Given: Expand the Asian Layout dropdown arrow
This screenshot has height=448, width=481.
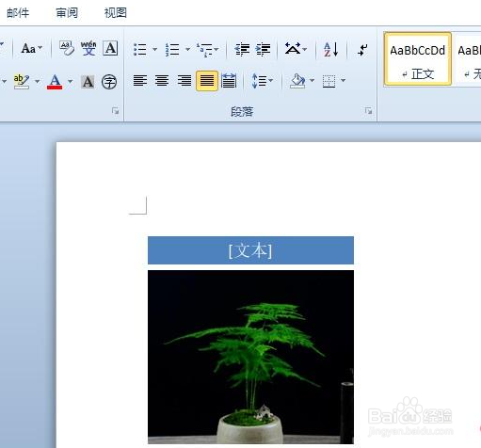Looking at the screenshot, I should pyautogui.click(x=304, y=49).
